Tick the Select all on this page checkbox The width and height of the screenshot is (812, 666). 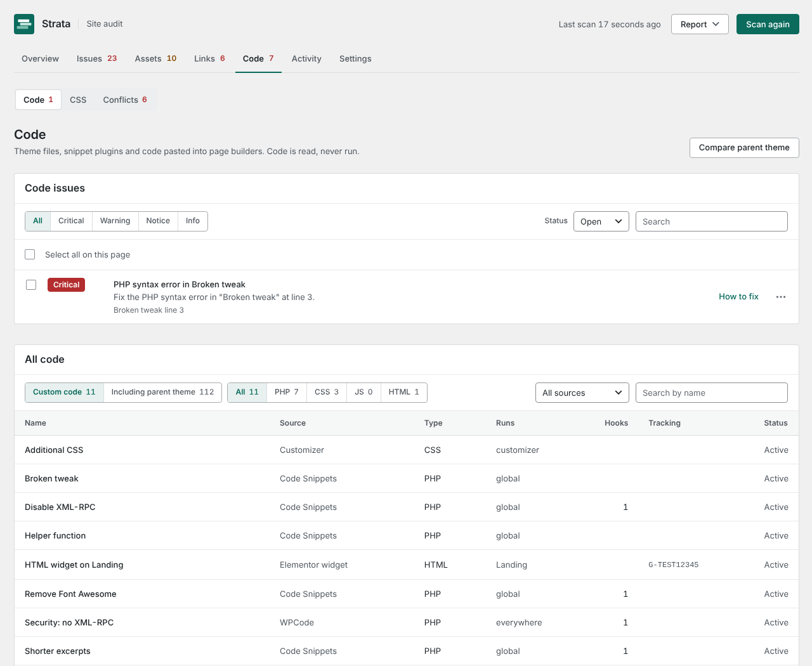pyautogui.click(x=30, y=254)
